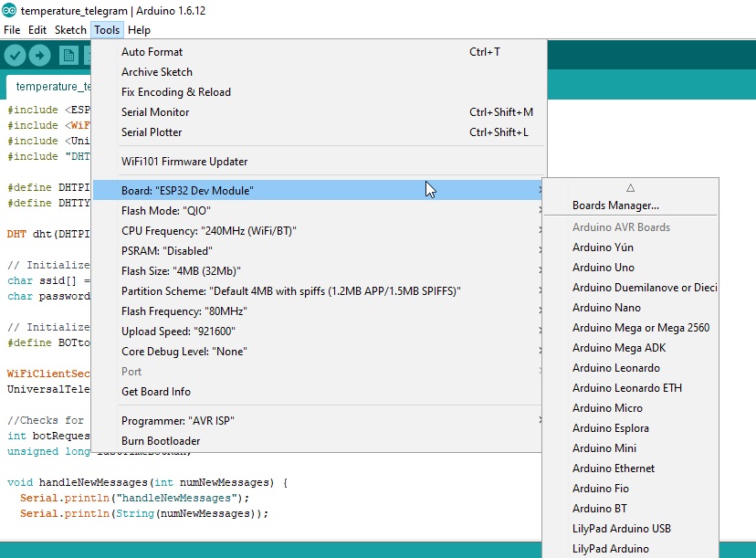Click scroll-up triangle atop boards list
The width and height of the screenshot is (756, 558).
click(x=630, y=187)
